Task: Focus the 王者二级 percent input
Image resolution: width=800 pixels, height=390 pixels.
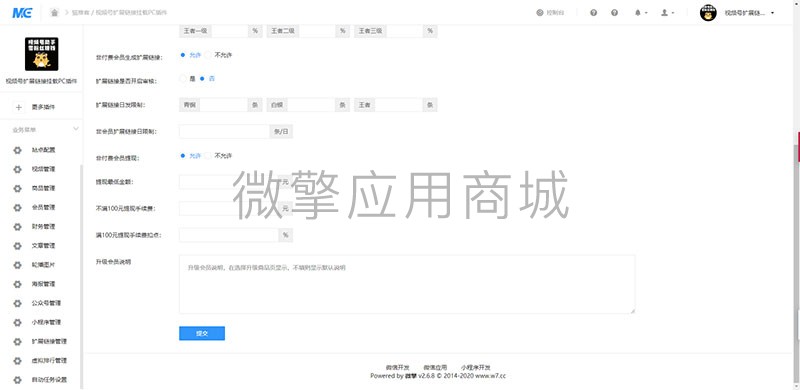Action: [x=317, y=31]
